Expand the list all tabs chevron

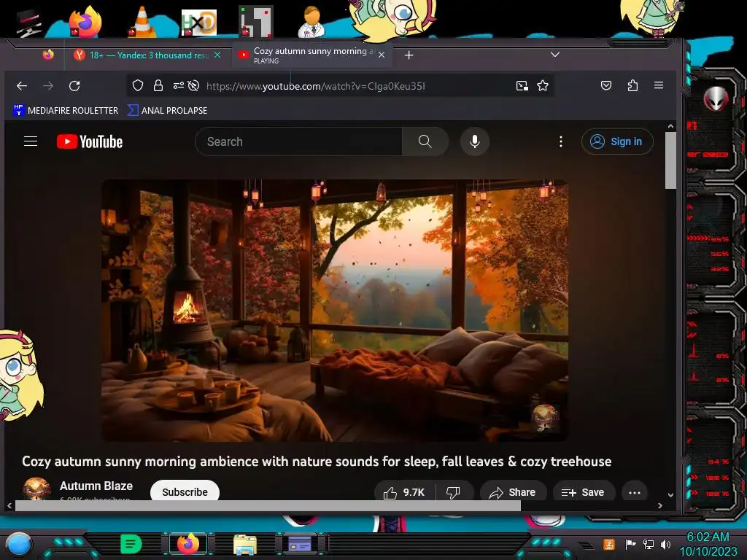point(555,55)
